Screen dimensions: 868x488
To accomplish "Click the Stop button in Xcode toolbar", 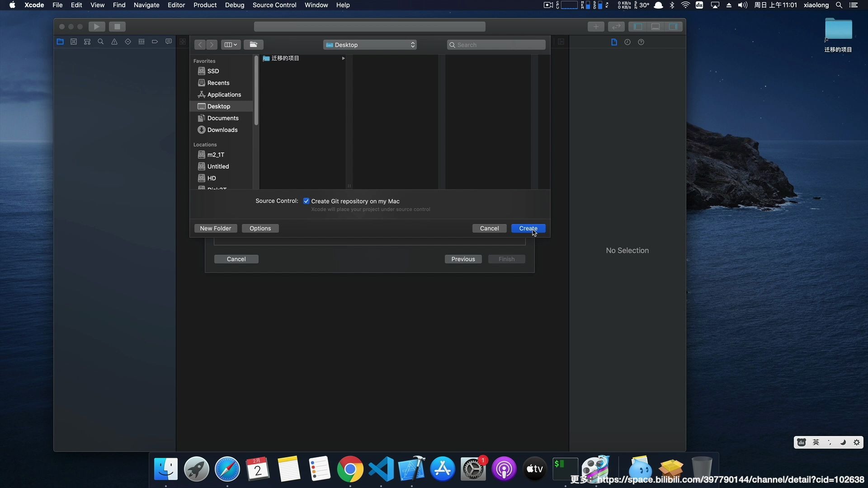I will [118, 26].
